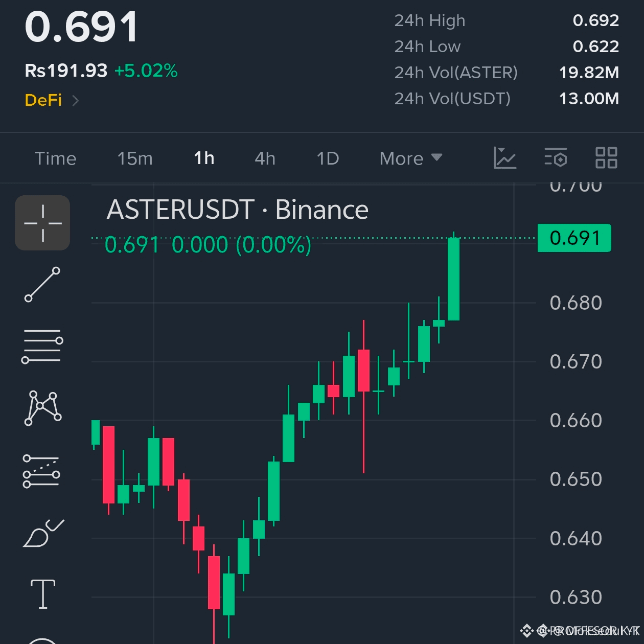Click the large 0.691 price header
644x644 pixels.
click(82, 27)
